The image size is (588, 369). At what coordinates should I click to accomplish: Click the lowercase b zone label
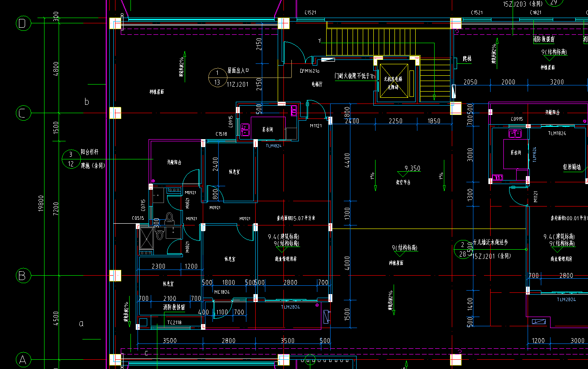pyautogui.click(x=86, y=102)
